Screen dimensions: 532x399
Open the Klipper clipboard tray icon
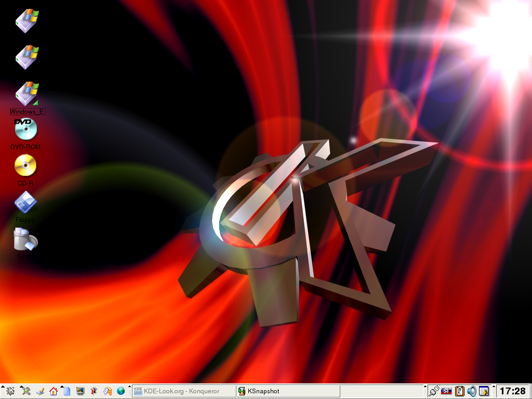pyautogui.click(x=459, y=391)
